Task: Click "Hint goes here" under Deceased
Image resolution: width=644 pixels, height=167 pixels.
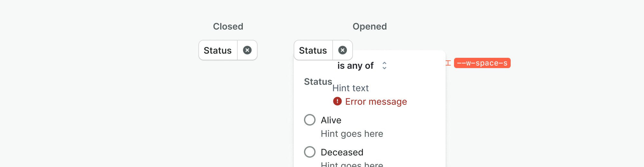Action: pyautogui.click(x=352, y=164)
